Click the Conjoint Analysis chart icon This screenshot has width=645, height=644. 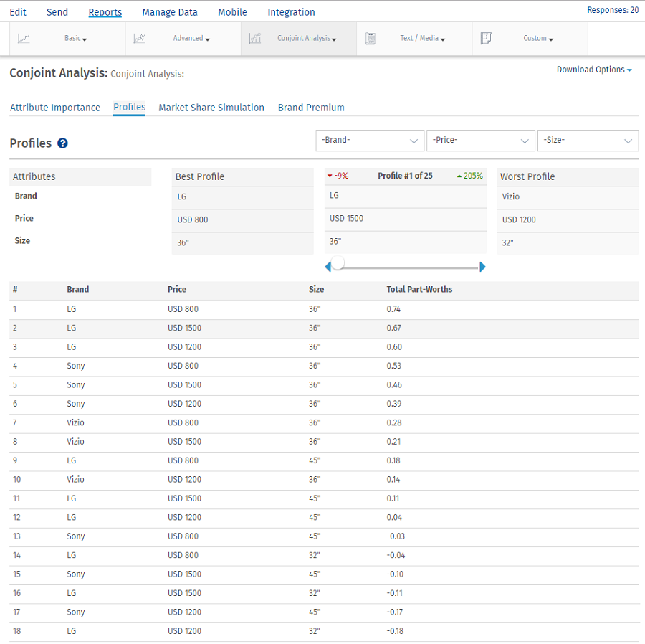point(254,39)
